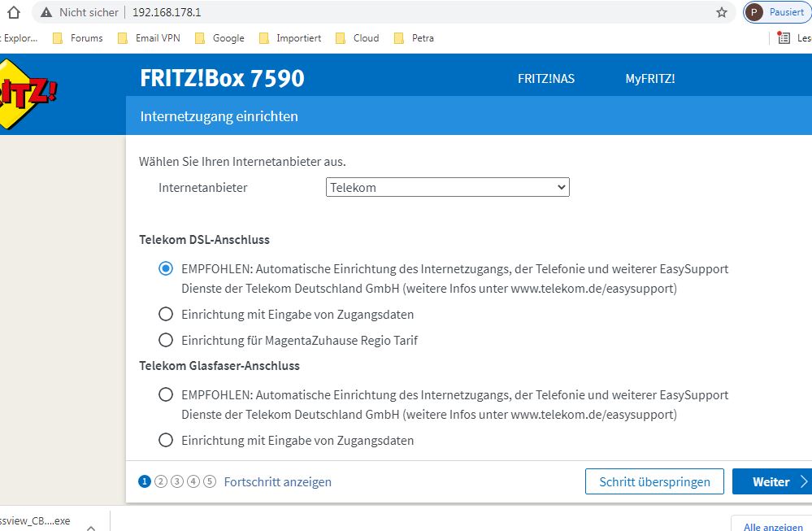Click the 'Telekom DSL-Anschluss' heading
This screenshot has width=812, height=531.
point(205,240)
